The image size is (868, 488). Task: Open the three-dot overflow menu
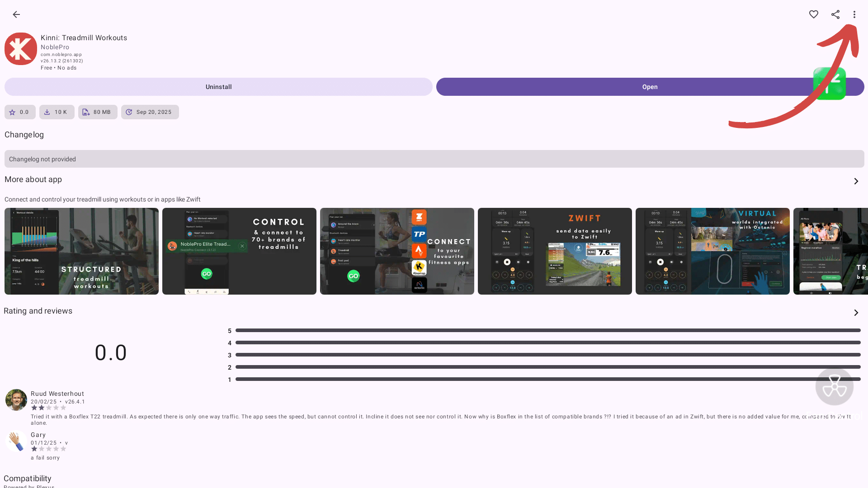(x=854, y=14)
